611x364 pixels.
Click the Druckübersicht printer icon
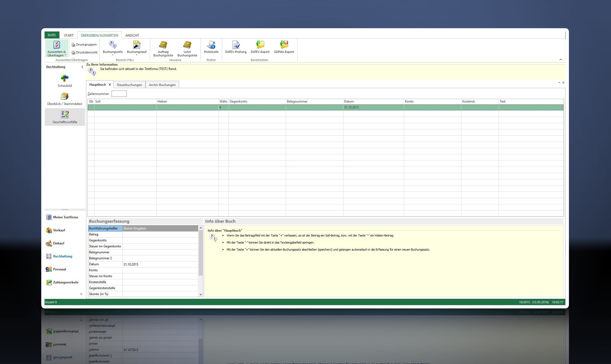(73, 52)
